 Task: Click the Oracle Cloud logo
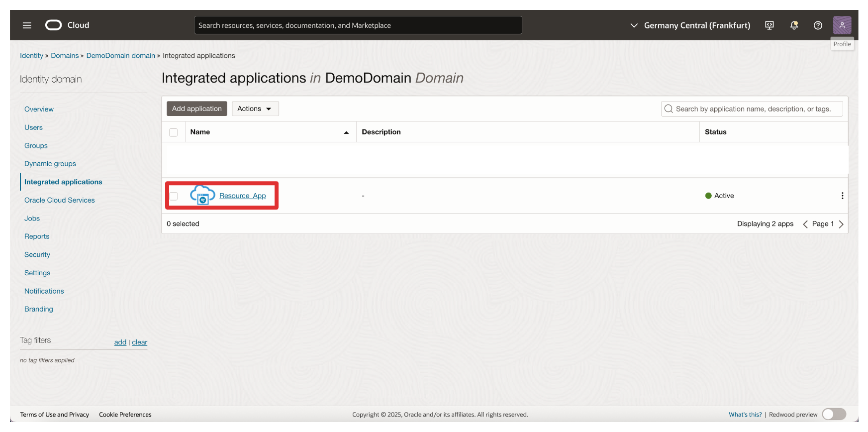pyautogui.click(x=54, y=25)
